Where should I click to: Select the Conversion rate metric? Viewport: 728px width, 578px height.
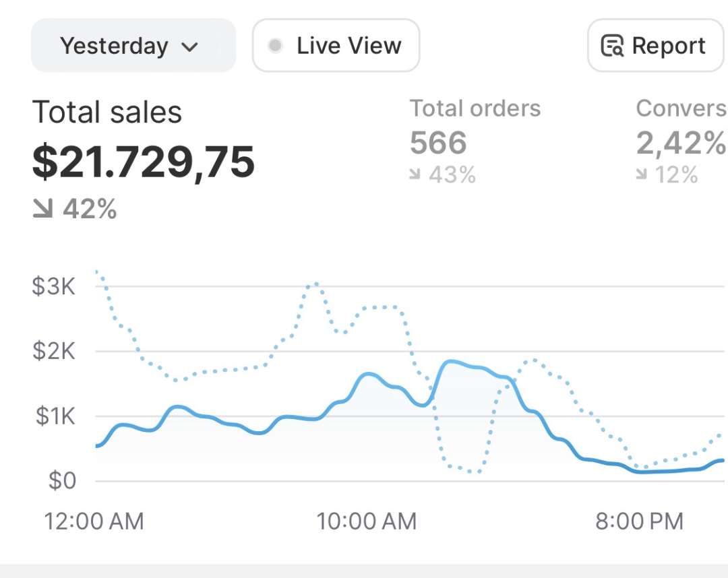681,108
